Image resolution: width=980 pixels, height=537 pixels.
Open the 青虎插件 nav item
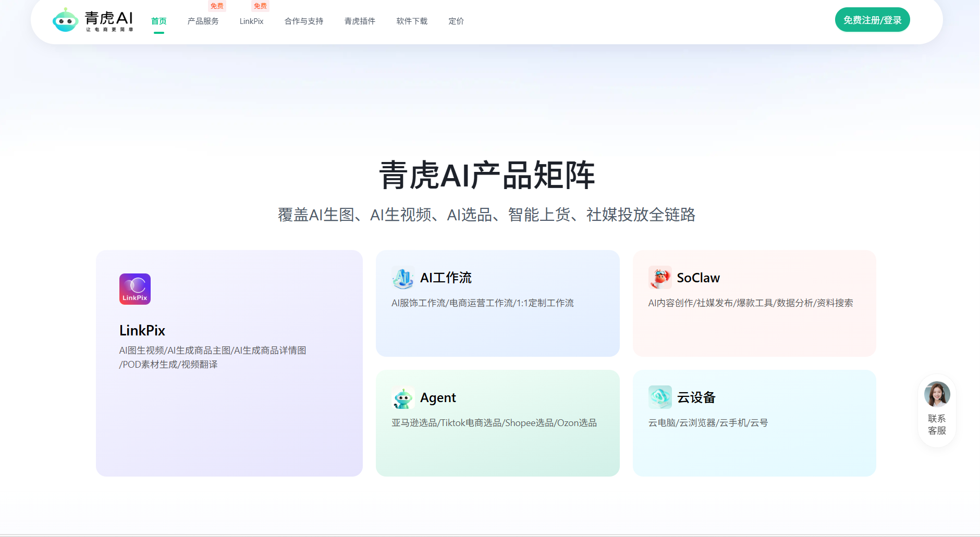[360, 21]
